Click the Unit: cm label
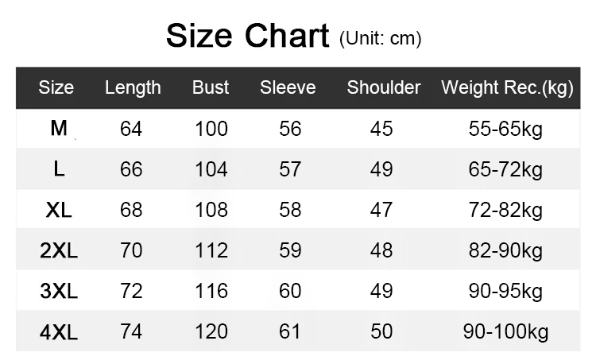596x364 pixels. pyautogui.click(x=380, y=38)
